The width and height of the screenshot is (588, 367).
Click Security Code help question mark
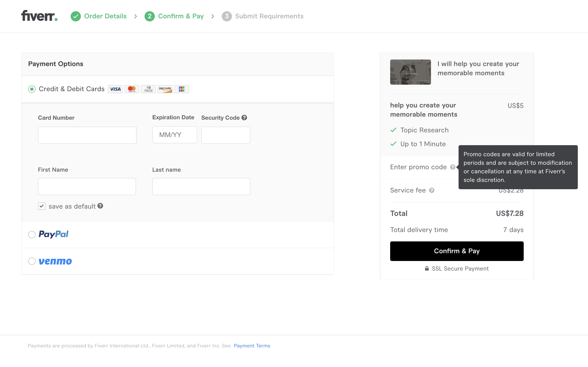pos(244,117)
